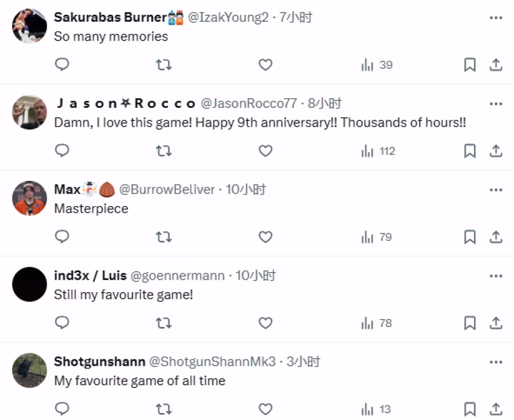Image resolution: width=514 pixels, height=420 pixels.
Task: Retweet "My favourite game of all time"
Action: pos(164,409)
